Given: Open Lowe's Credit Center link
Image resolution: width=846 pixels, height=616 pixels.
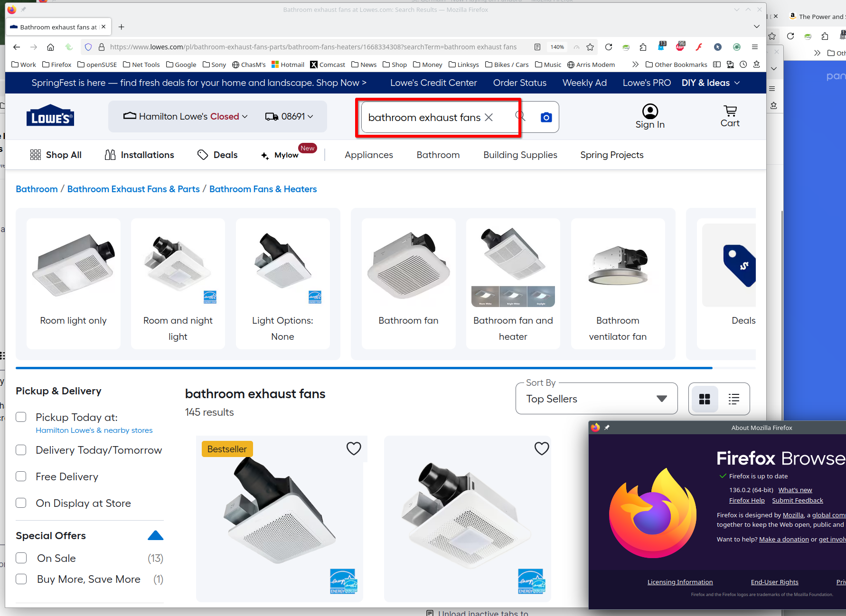Looking at the screenshot, I should 433,83.
